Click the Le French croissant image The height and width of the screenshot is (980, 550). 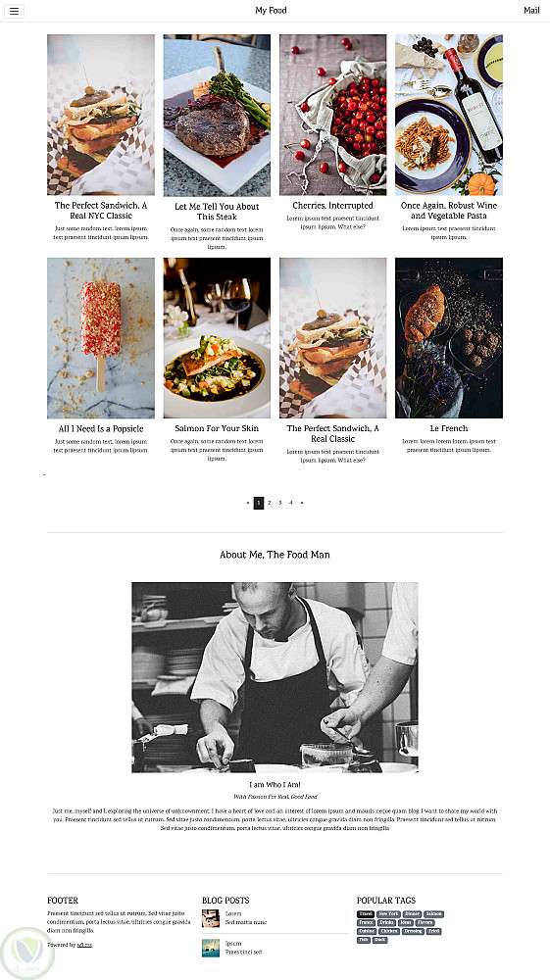click(x=449, y=338)
